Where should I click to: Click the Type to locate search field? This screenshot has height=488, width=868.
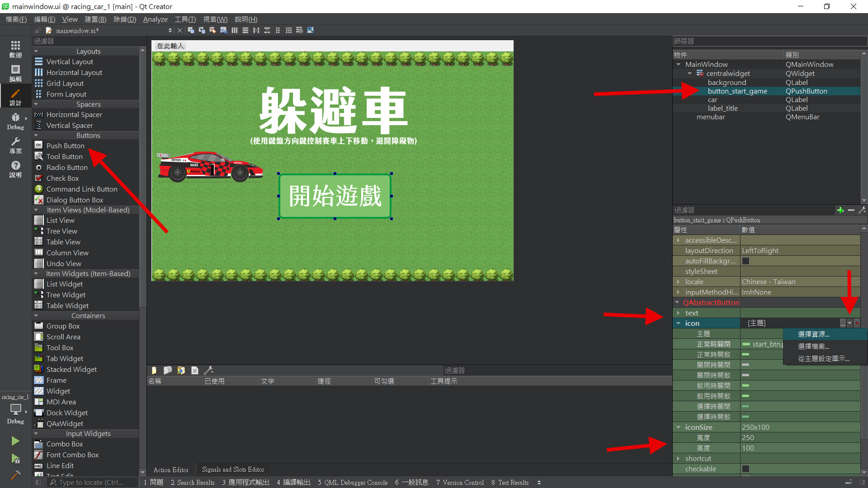pos(90,483)
